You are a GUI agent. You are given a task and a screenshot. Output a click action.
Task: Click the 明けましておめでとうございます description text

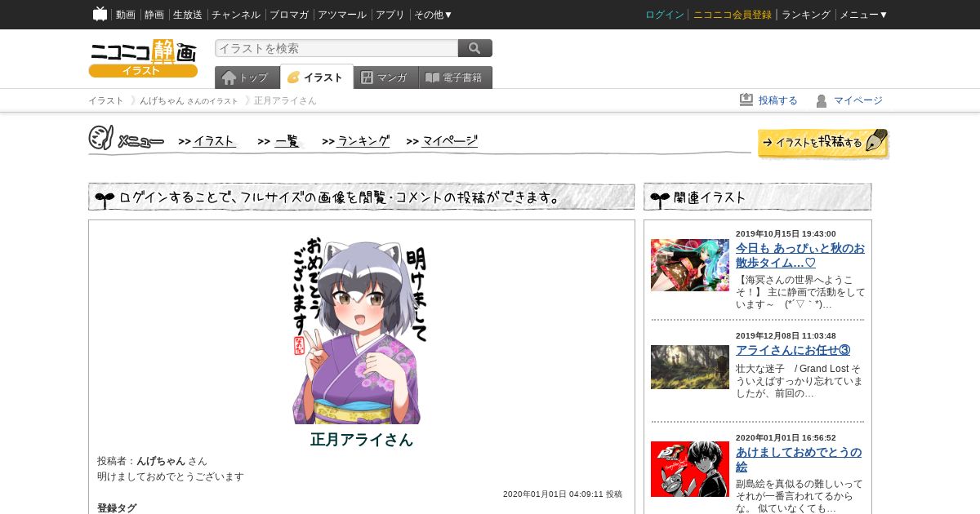(x=171, y=476)
